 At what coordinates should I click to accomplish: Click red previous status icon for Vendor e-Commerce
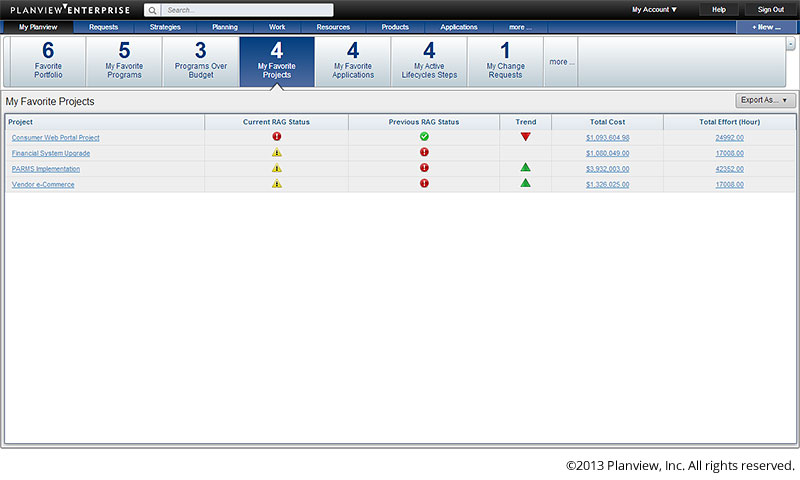(424, 184)
